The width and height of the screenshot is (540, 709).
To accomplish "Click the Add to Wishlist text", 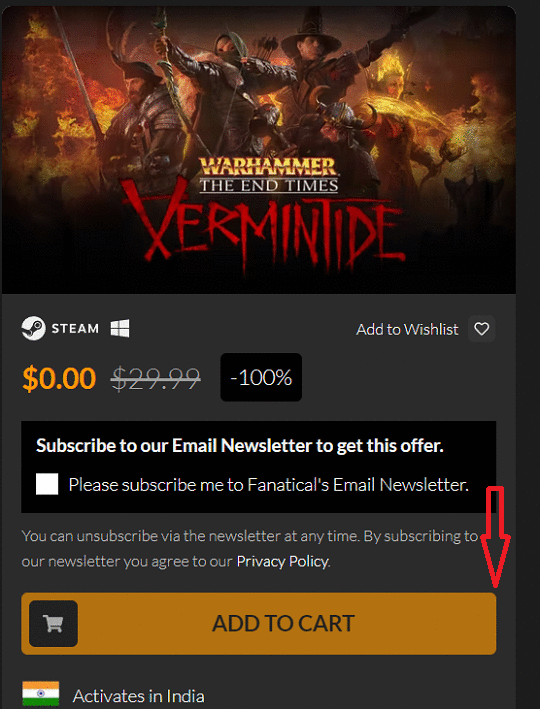I will 407,329.
